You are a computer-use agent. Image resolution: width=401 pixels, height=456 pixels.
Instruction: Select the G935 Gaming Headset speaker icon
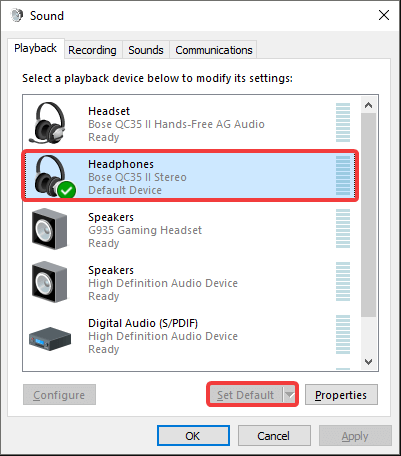[x=49, y=229]
